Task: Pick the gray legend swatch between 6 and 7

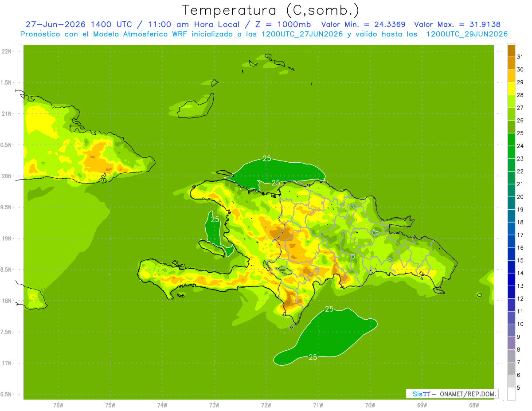Action: coord(511,368)
